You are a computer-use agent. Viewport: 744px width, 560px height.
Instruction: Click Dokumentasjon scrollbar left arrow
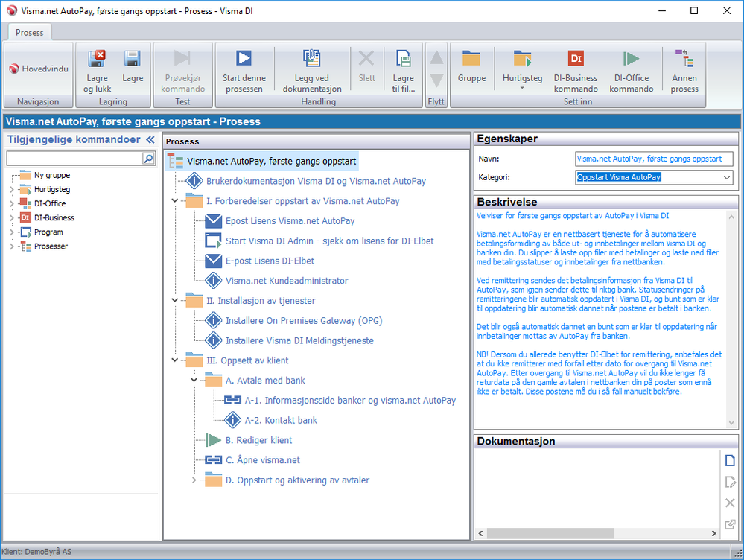coord(480,533)
